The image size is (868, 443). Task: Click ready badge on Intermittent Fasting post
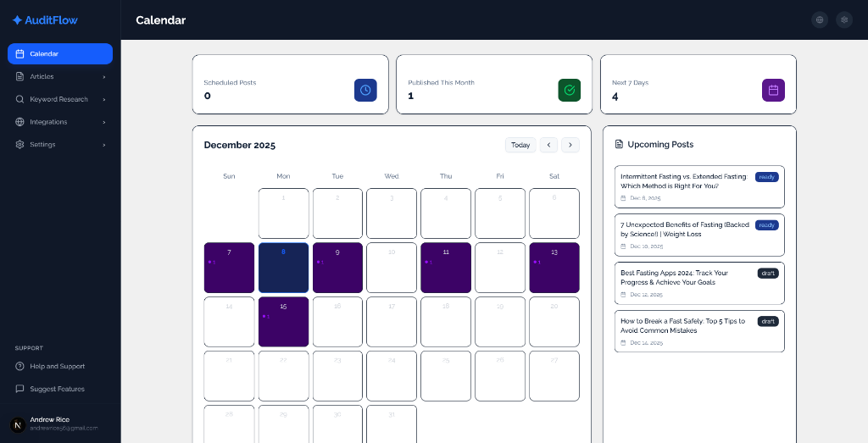(766, 177)
